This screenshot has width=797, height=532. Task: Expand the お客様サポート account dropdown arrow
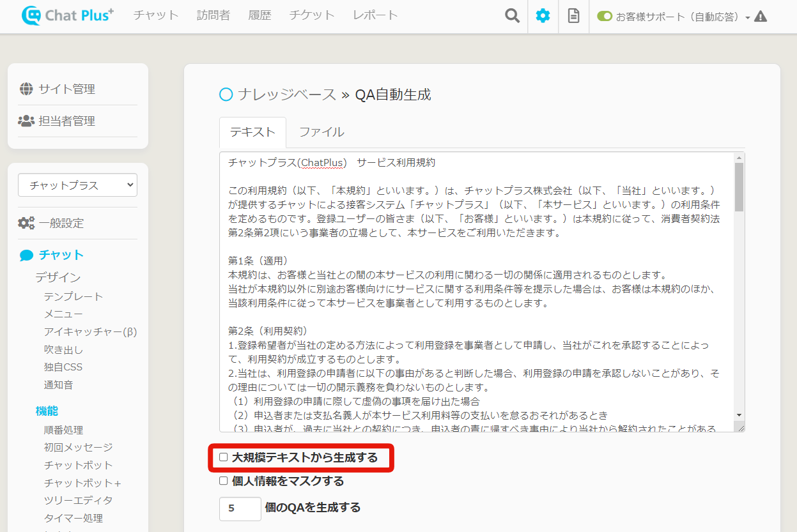point(747,18)
